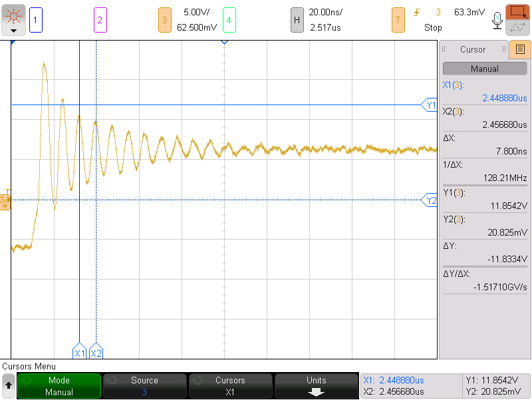
Task: Click the X1 value 2.448880us in sidebar
Action: point(505,98)
